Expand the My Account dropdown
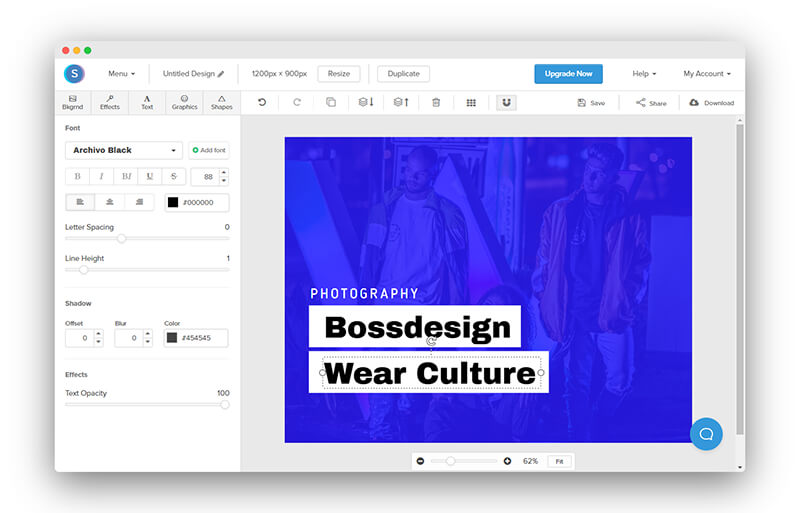This screenshot has width=800, height=513. [707, 74]
